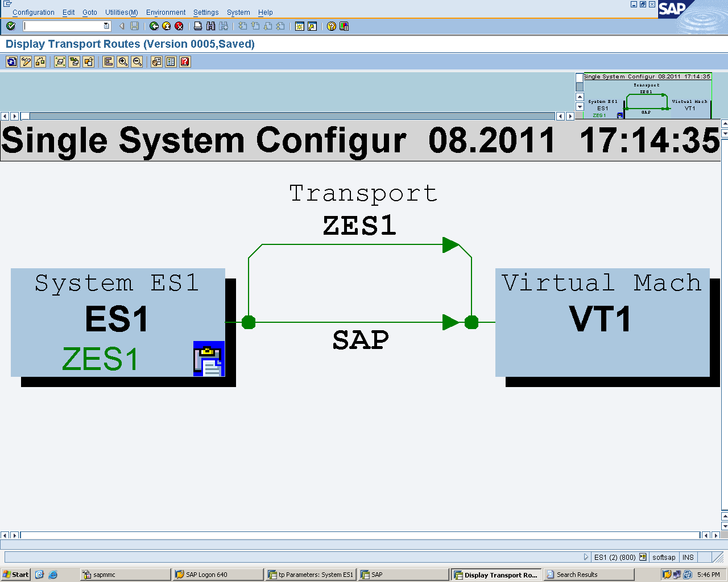This screenshot has height=582, width=728.
Task: Click the navigator scroll up arrow
Action: (580, 97)
